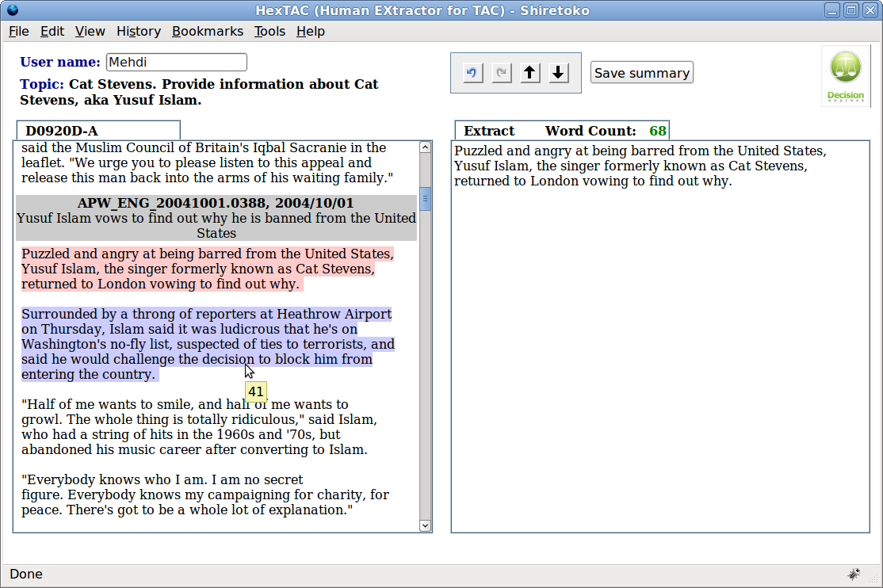
Task: Minimize the HexTAC window
Action: (832, 10)
